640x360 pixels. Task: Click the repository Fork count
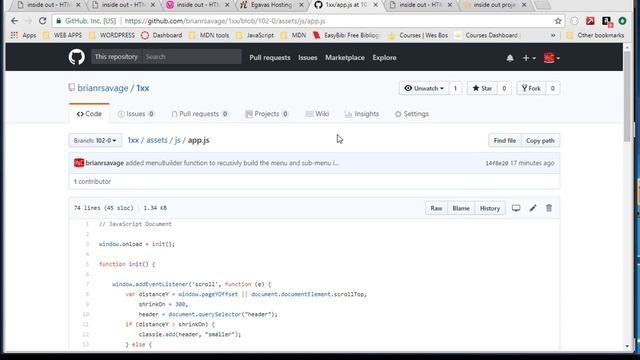click(x=553, y=88)
